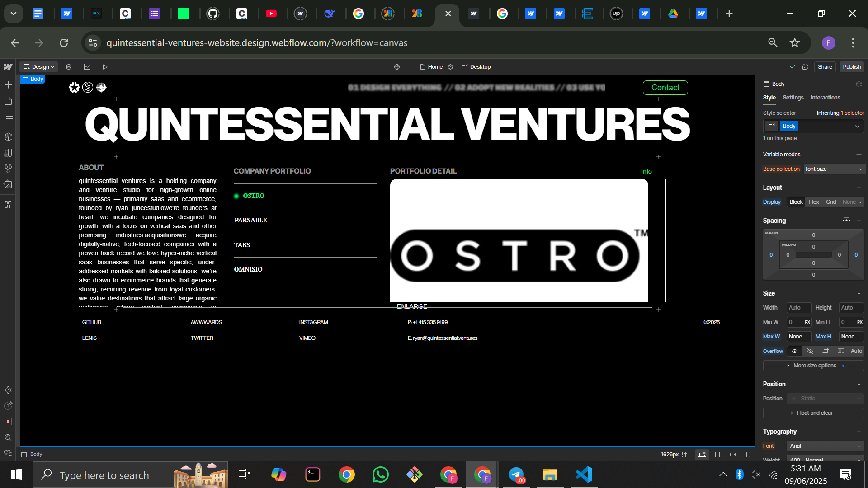Add a new variable mode
The width and height of the screenshot is (868, 488).
click(x=859, y=155)
